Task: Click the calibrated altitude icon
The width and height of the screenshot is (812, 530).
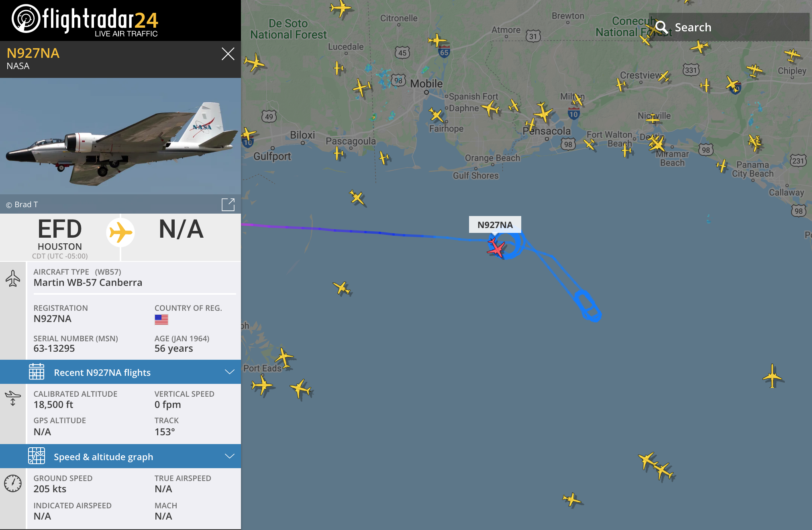Action: pyautogui.click(x=13, y=397)
